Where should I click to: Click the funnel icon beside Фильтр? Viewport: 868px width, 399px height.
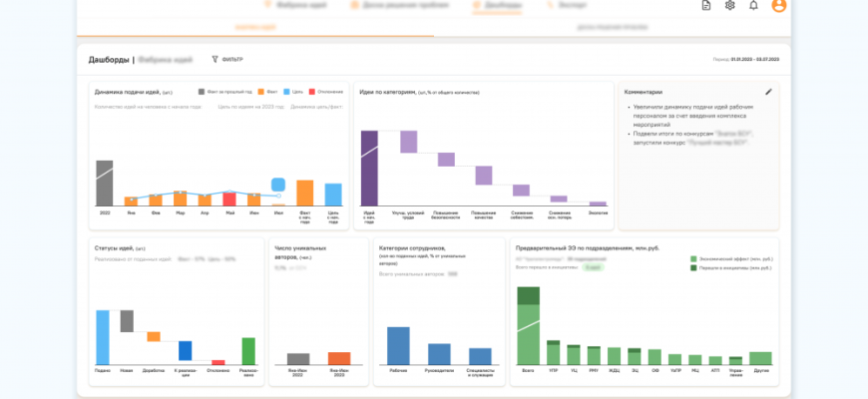pos(216,60)
